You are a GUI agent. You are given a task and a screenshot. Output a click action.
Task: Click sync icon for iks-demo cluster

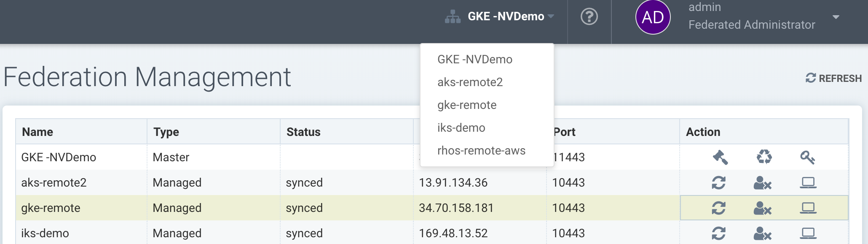point(719,233)
